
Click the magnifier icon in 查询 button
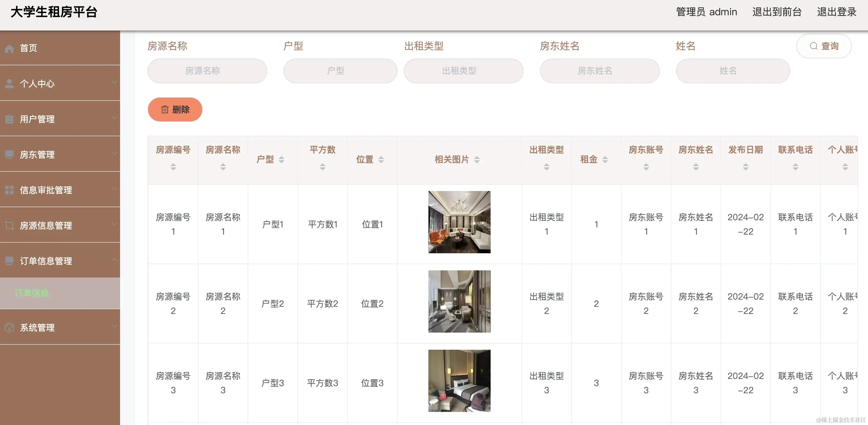[814, 46]
